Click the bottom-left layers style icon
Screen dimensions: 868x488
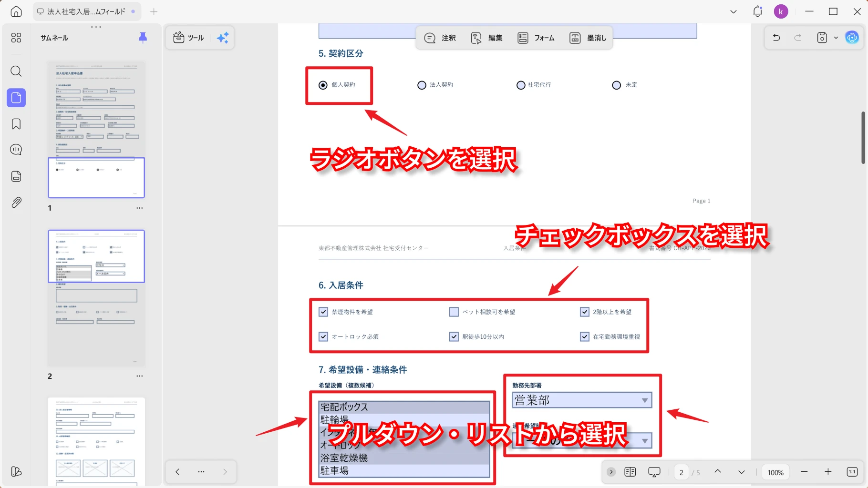click(16, 471)
